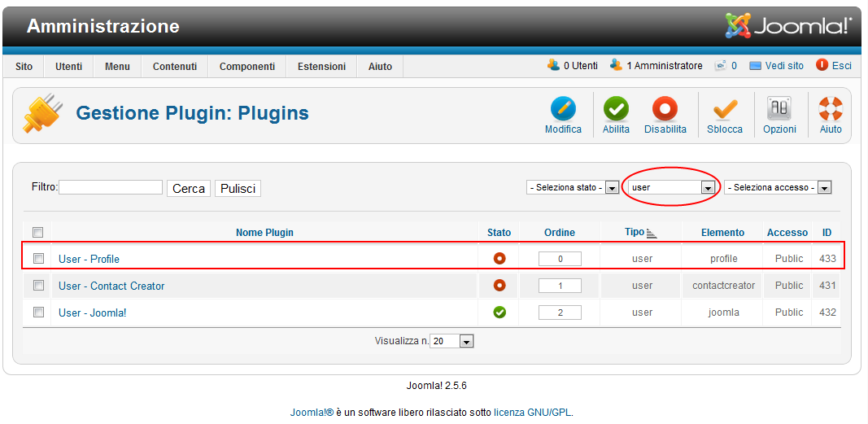868x424 pixels.
Task: Click the Disabilita red circle icon
Action: [665, 109]
